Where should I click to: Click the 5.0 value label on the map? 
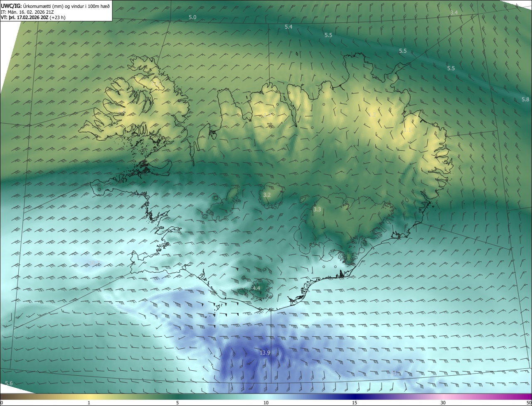coord(192,17)
